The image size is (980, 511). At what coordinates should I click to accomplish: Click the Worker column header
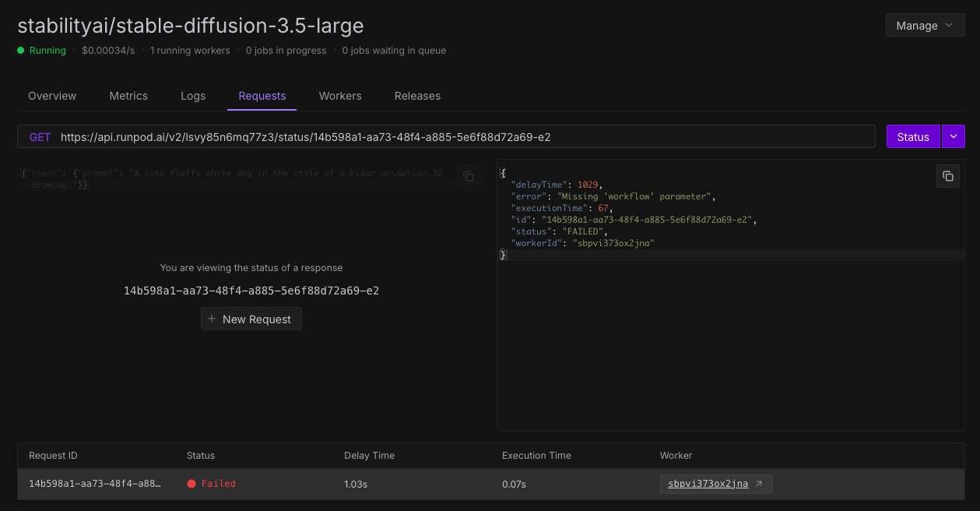[x=676, y=456]
